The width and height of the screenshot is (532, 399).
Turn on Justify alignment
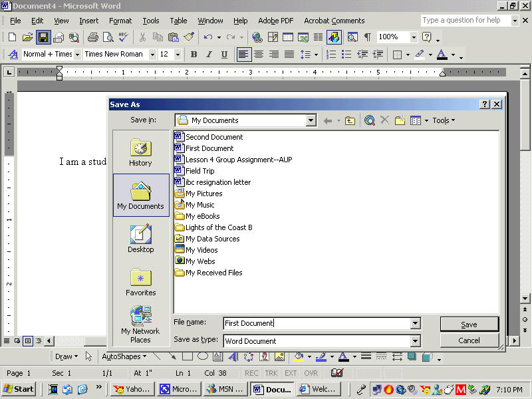[x=289, y=55]
